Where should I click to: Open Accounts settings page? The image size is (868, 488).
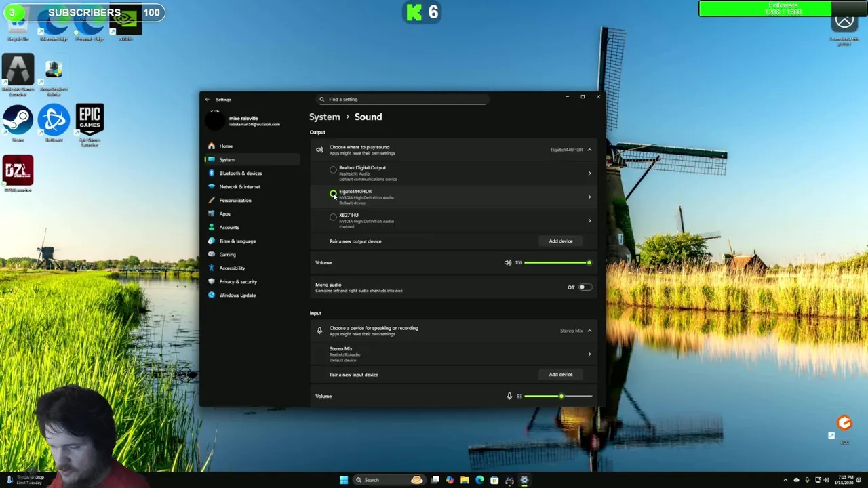pos(251,228)
